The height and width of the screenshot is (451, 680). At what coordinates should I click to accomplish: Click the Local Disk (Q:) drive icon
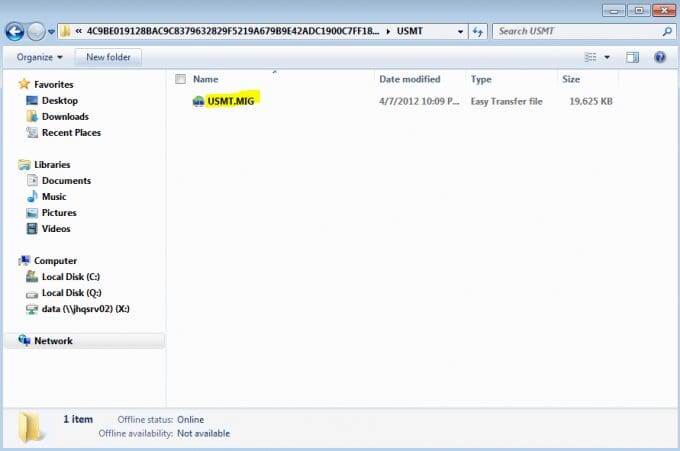(32, 294)
